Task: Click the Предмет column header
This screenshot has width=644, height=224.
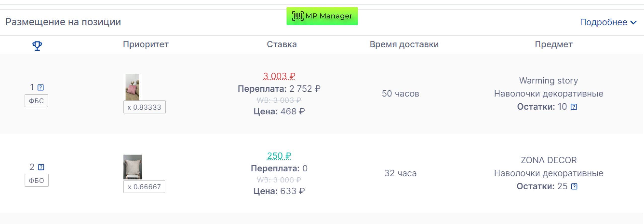Action: click(x=553, y=44)
